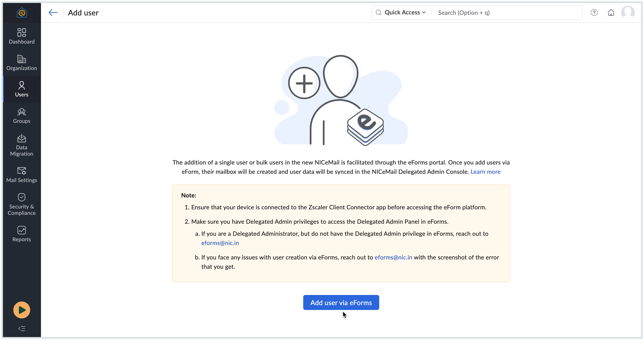
Task: Click the add user illustration
Action: 341,100
